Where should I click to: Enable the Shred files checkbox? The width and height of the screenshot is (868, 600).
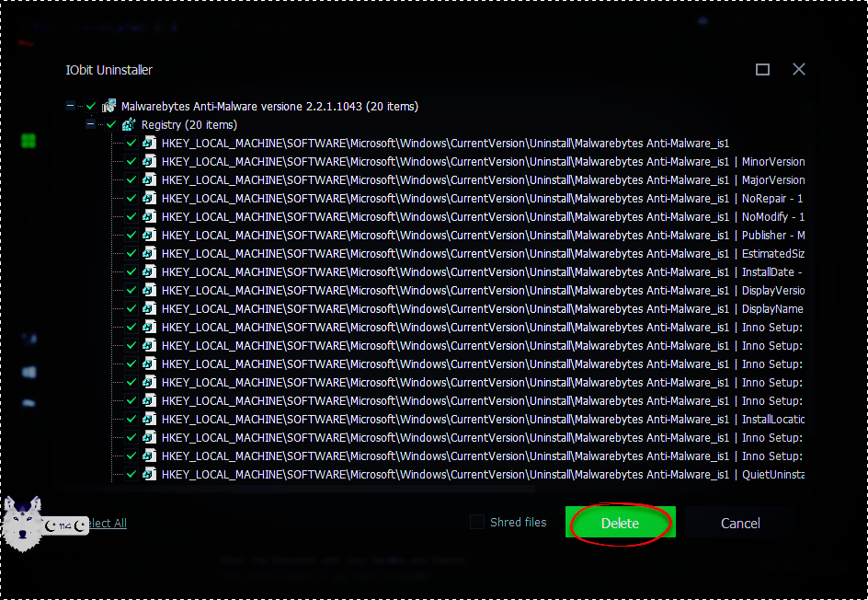click(477, 522)
